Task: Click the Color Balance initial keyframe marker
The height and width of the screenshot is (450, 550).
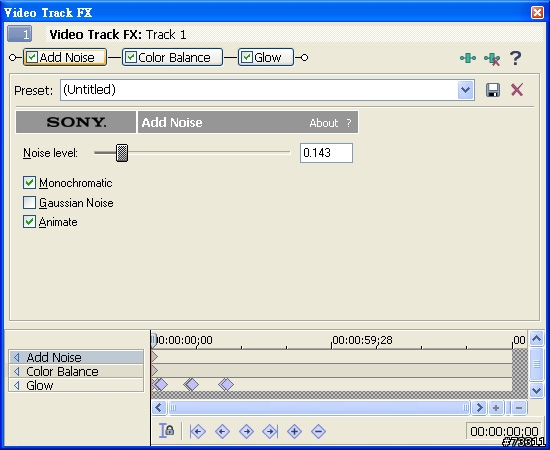Action: point(154,370)
